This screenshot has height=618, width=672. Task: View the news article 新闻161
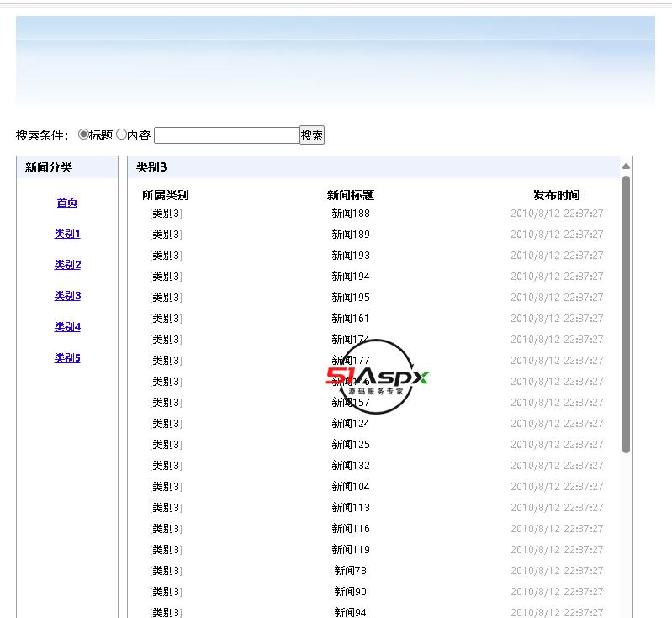tap(350, 319)
